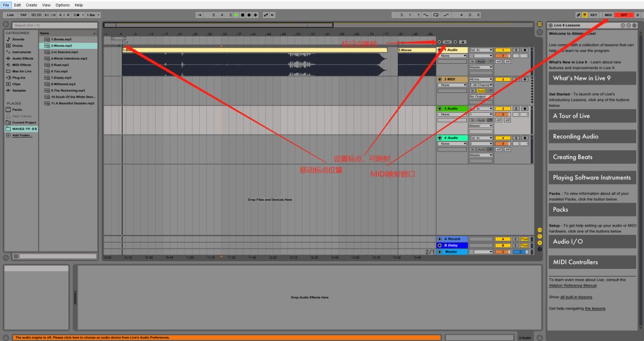The width and height of the screenshot is (644, 341).
Task: Toggle track activator 1 on 1 Audio
Action: click(503, 50)
